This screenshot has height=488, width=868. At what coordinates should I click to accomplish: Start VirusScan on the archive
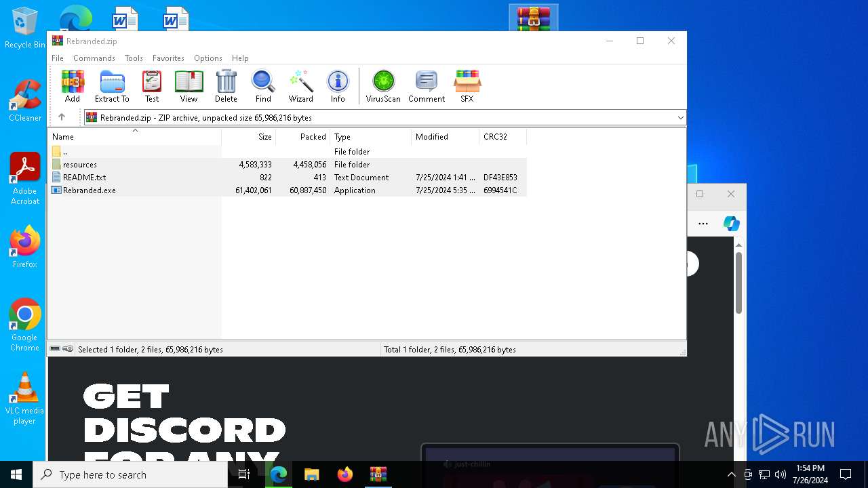pos(383,86)
